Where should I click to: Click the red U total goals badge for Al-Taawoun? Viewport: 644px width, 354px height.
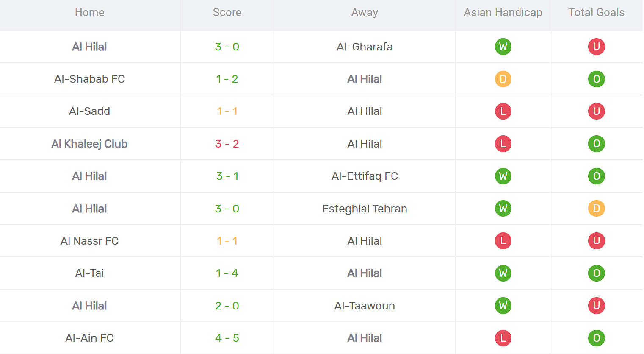(x=596, y=306)
